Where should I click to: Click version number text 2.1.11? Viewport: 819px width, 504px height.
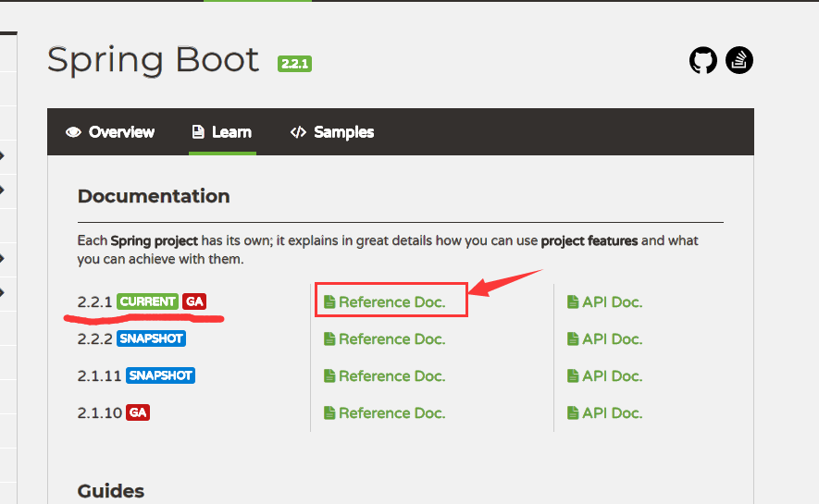[x=99, y=376]
